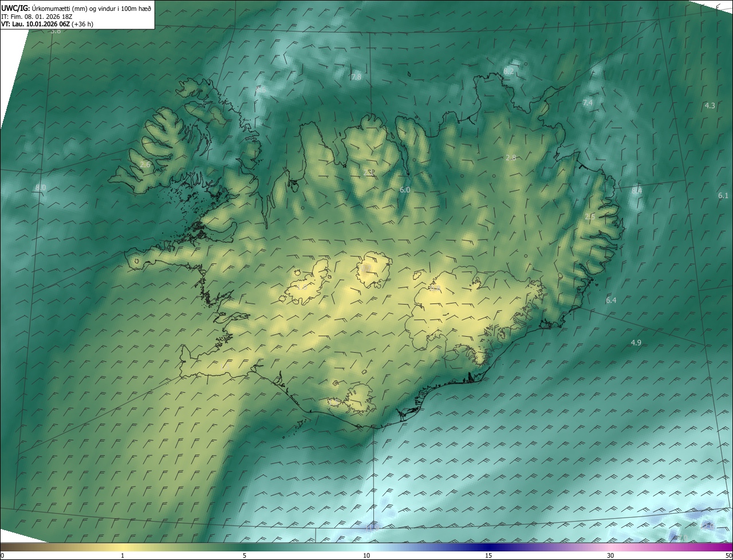Image resolution: width=733 pixels, height=560 pixels.
Task: Click the 30 tick label on the color scale
Action: (x=610, y=556)
